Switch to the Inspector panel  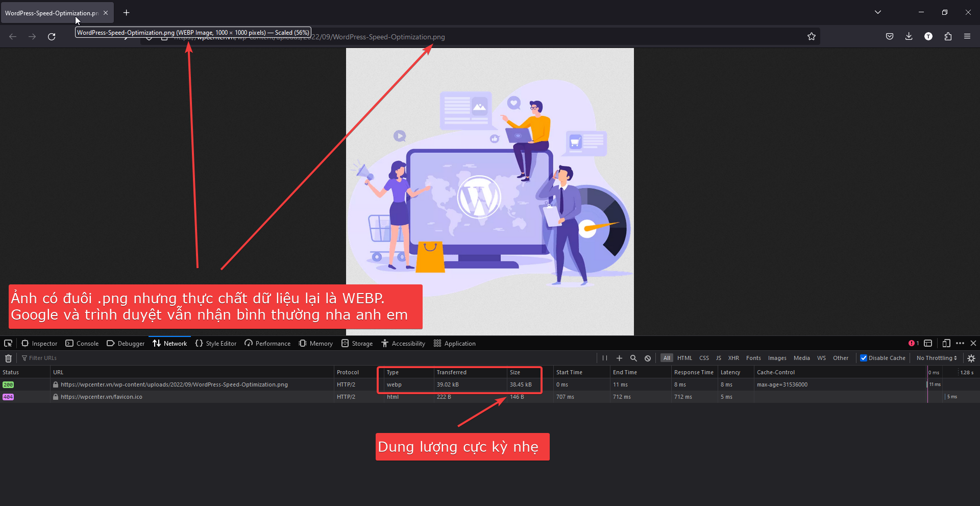coord(39,344)
